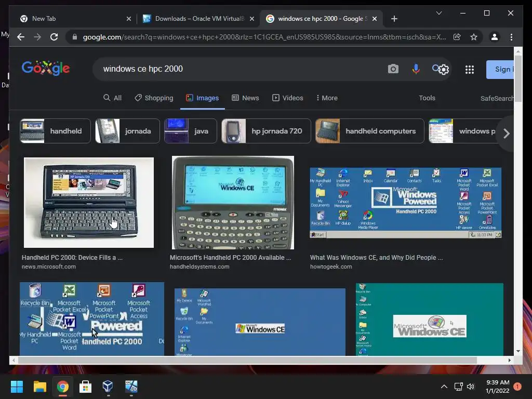View site info via the padlock icon

[x=75, y=37]
